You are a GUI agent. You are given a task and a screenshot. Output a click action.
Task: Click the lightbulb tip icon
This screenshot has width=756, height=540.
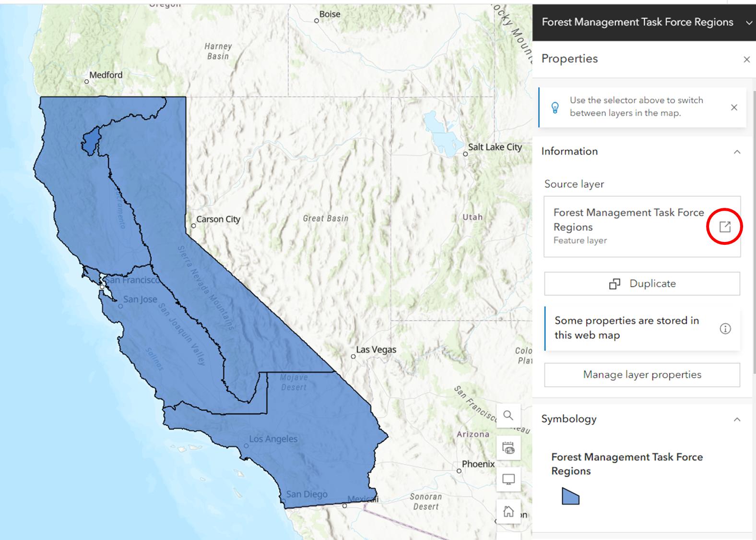[555, 107]
